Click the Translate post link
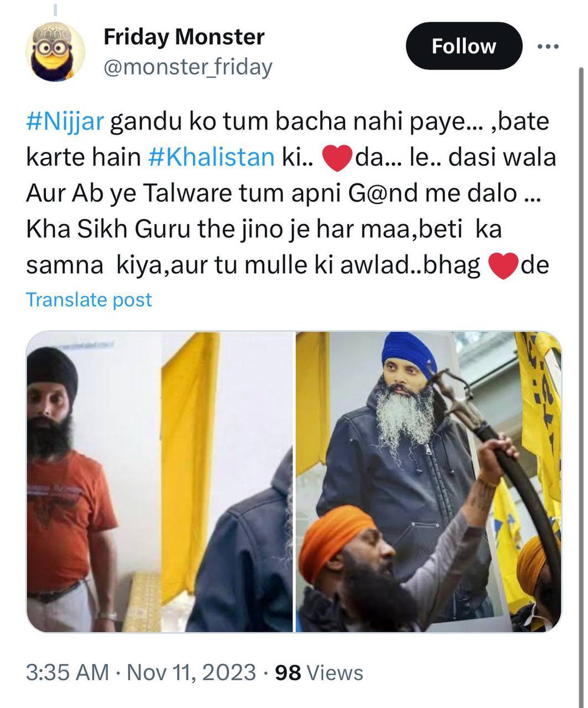This screenshot has width=588, height=708. (89, 300)
